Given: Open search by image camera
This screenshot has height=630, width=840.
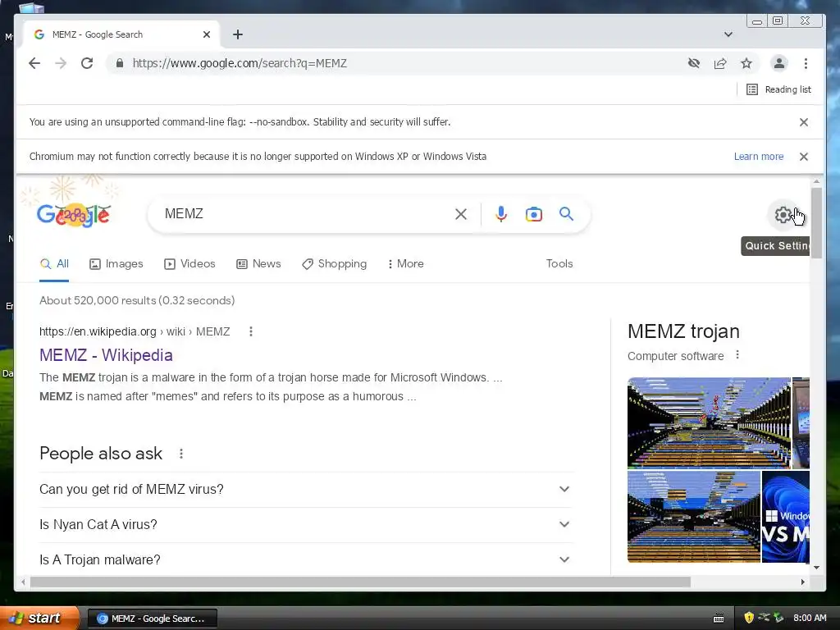Looking at the screenshot, I should (533, 214).
